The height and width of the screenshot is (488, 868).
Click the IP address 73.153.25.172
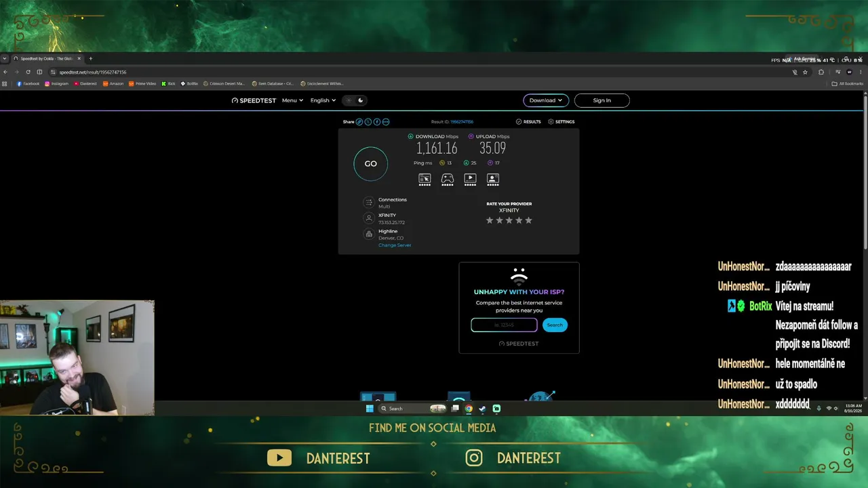pos(392,222)
